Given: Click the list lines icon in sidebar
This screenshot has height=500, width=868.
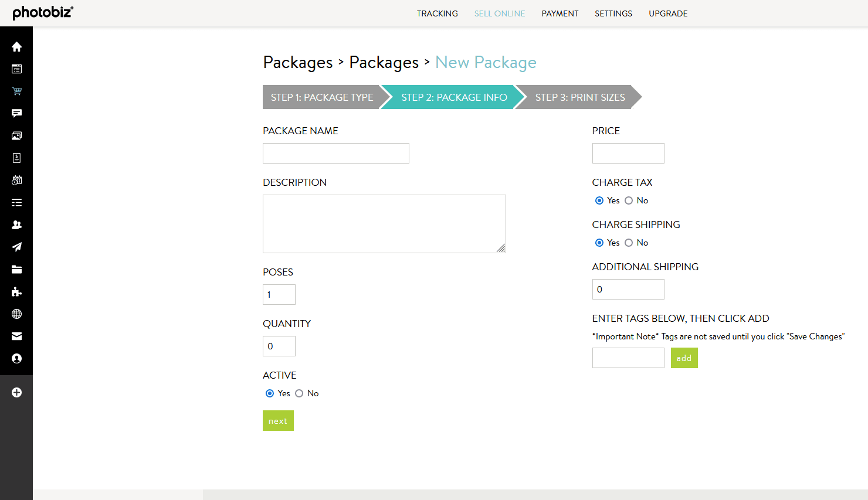Looking at the screenshot, I should pyautogui.click(x=16, y=202).
